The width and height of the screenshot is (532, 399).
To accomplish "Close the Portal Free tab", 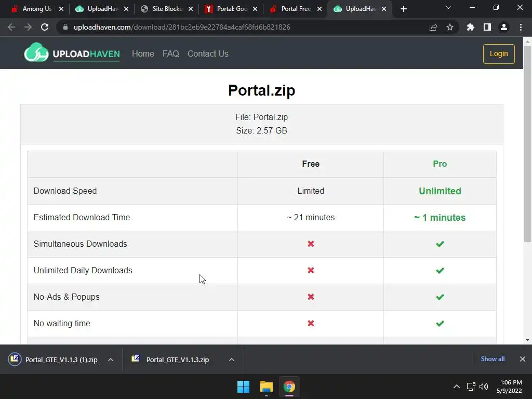I will 320,9.
